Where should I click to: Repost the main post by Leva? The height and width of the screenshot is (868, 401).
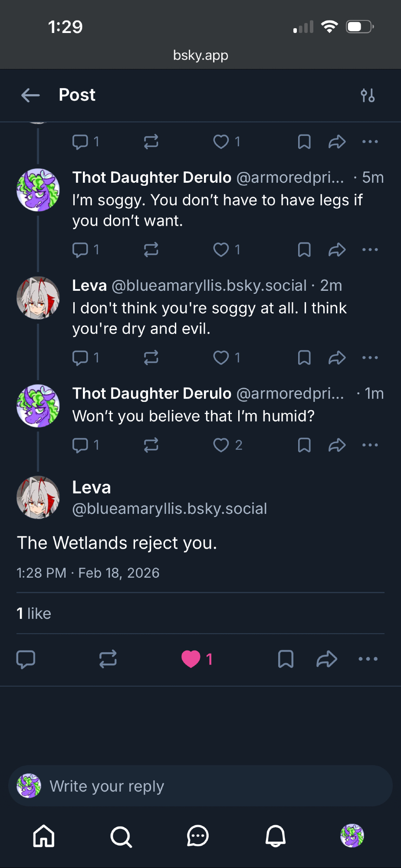(x=108, y=659)
